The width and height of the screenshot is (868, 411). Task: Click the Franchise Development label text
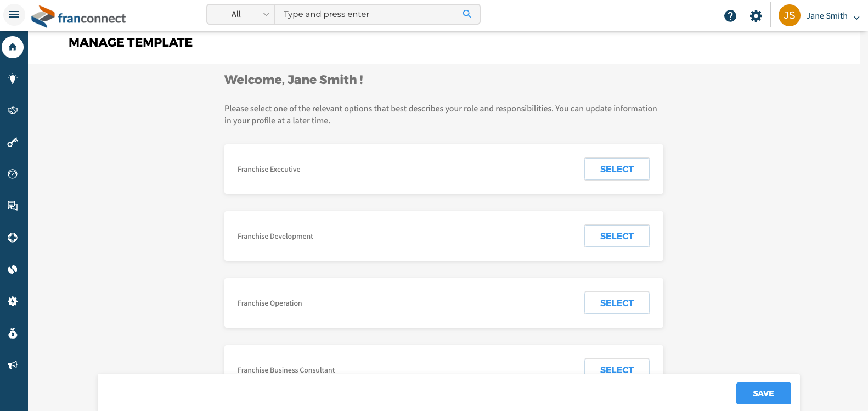pos(275,236)
